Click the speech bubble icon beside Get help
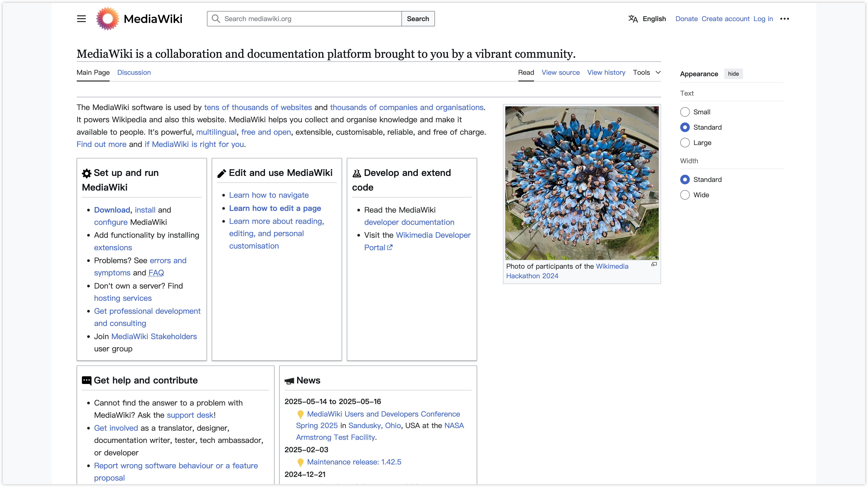868x487 pixels. pos(87,381)
